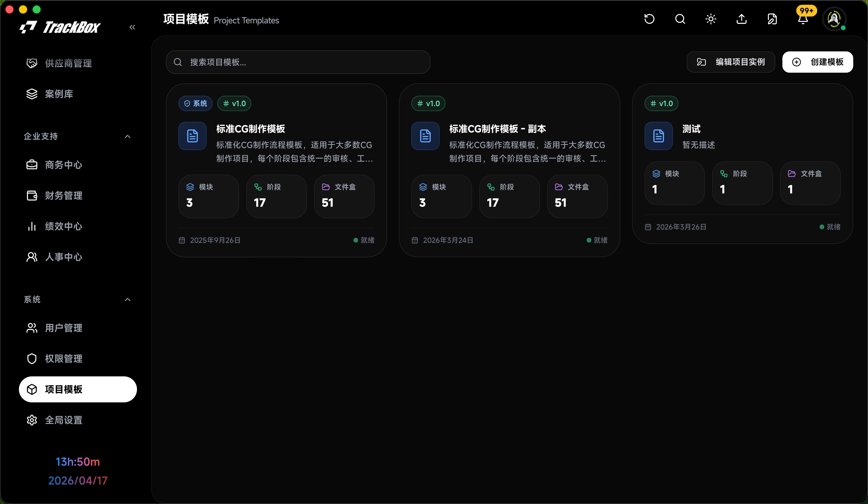Screen dimensions: 868x504
Task: Click the 2026年3月26日 date text
Action: (x=681, y=227)
